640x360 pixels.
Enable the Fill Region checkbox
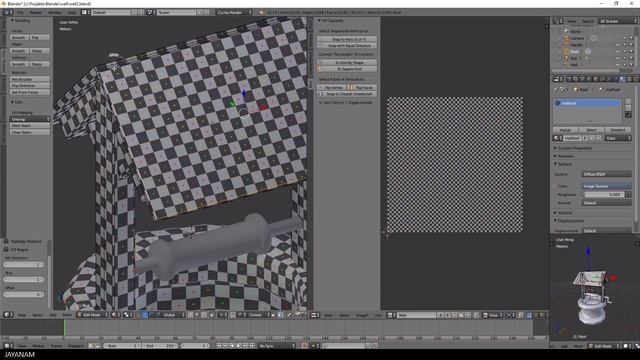point(6,249)
